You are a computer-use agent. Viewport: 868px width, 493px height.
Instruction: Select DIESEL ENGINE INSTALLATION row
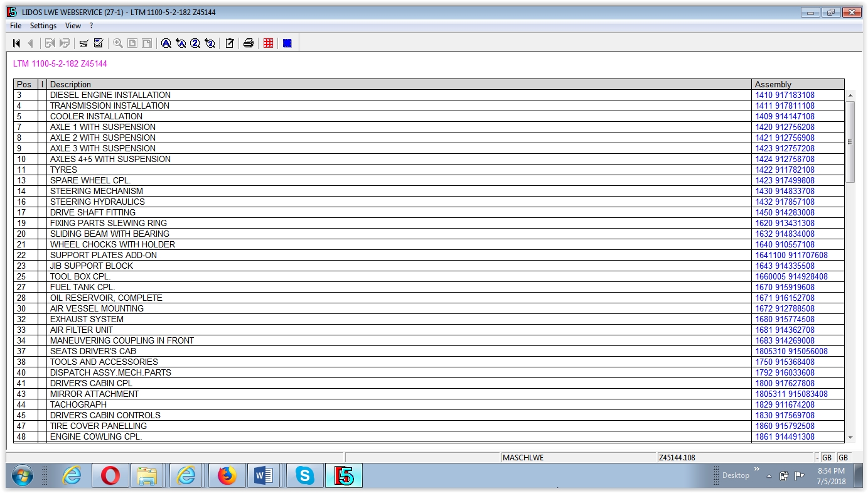point(429,95)
